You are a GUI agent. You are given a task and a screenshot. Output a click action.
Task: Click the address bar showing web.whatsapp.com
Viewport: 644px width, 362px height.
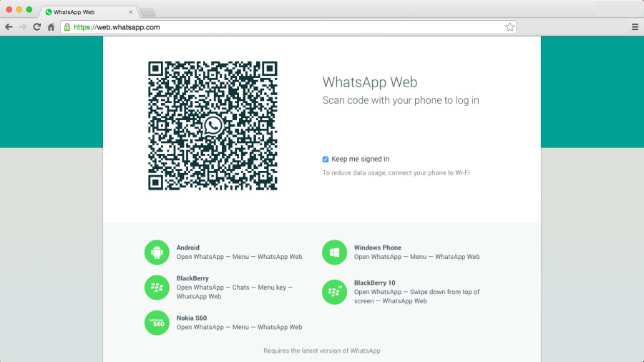pyautogui.click(x=288, y=27)
